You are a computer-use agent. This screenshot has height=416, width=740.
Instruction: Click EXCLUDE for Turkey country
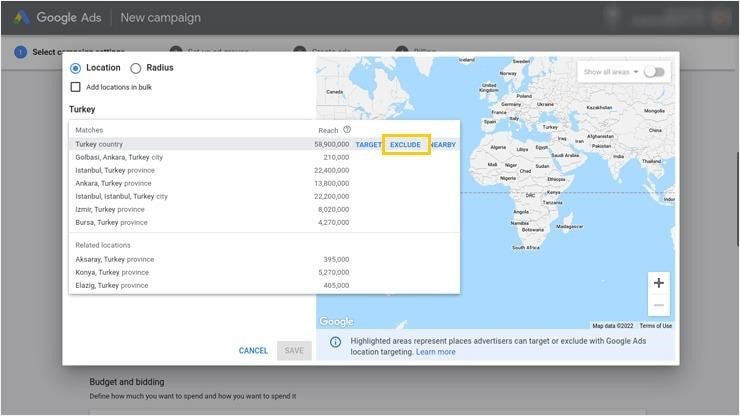(405, 144)
